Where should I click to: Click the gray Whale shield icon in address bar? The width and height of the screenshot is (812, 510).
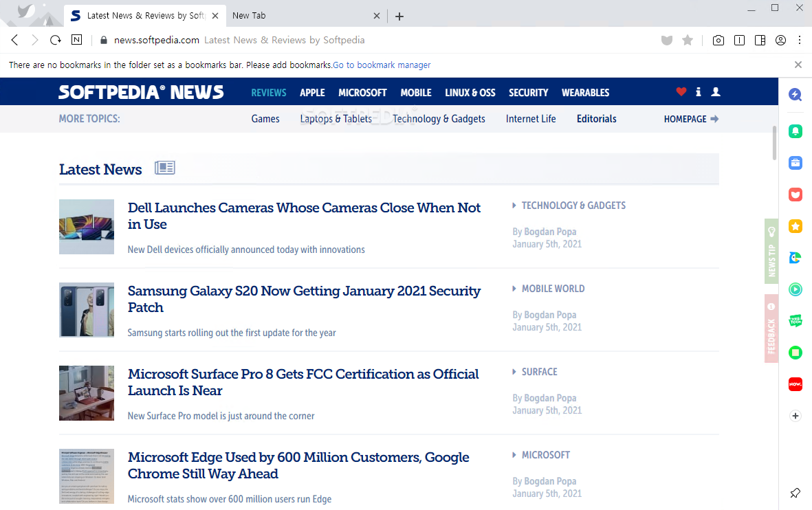(666, 41)
